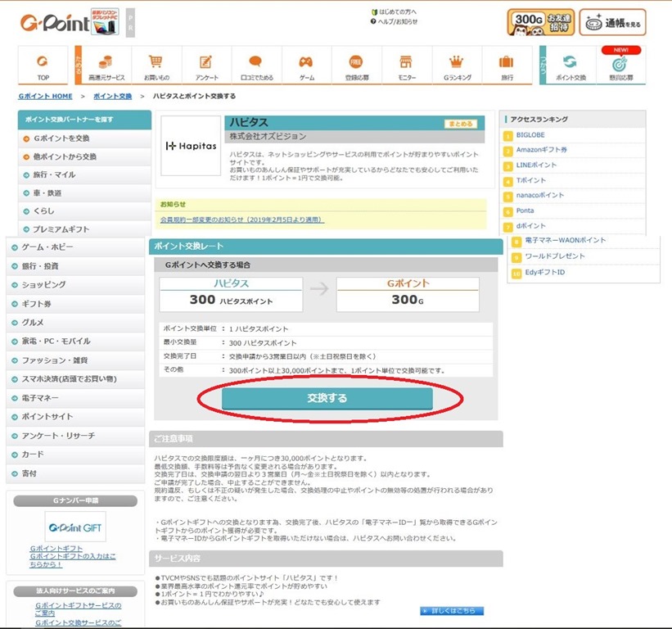Open グルメ sidebar category

point(76,323)
